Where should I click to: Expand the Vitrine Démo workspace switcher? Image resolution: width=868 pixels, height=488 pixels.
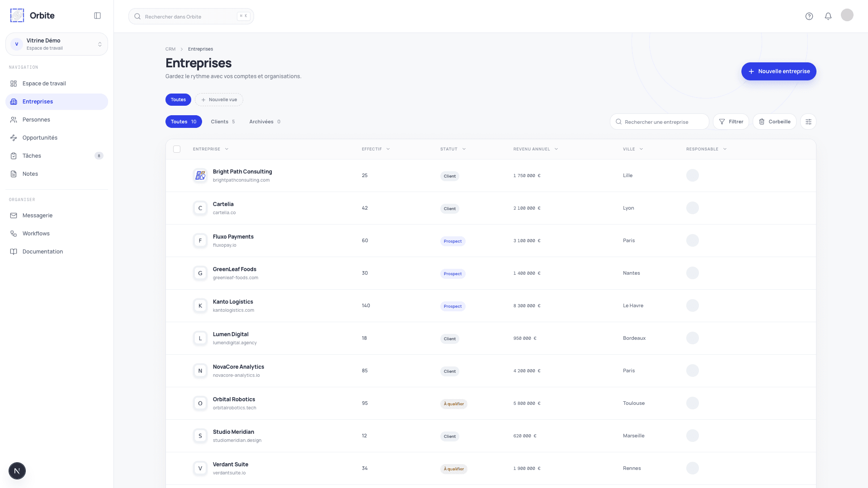pos(57,44)
